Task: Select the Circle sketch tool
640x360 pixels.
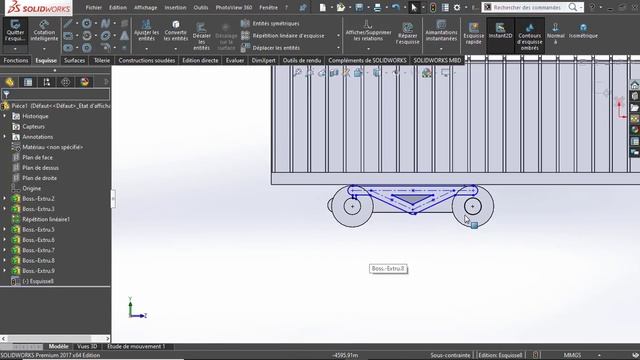Action: (87, 24)
